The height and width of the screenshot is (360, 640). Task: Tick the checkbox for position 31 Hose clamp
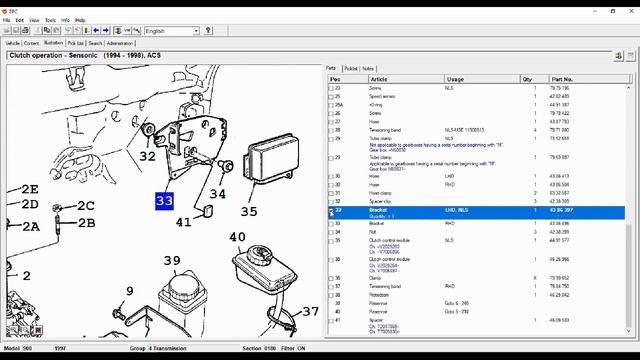tap(331, 193)
